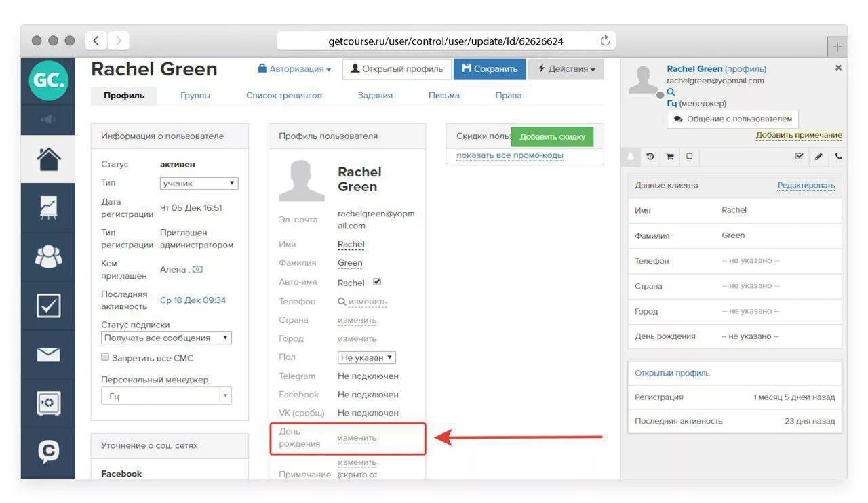Viewport: 868px width, 503px height.
Task: Switch to the Список тренингов tab
Action: (284, 96)
